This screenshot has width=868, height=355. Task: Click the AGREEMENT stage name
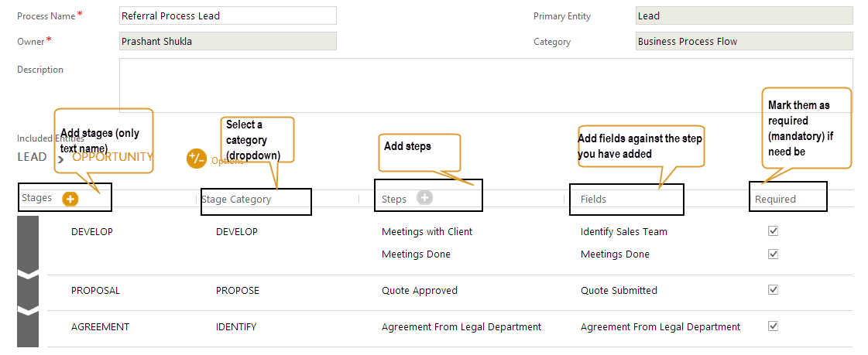100,326
